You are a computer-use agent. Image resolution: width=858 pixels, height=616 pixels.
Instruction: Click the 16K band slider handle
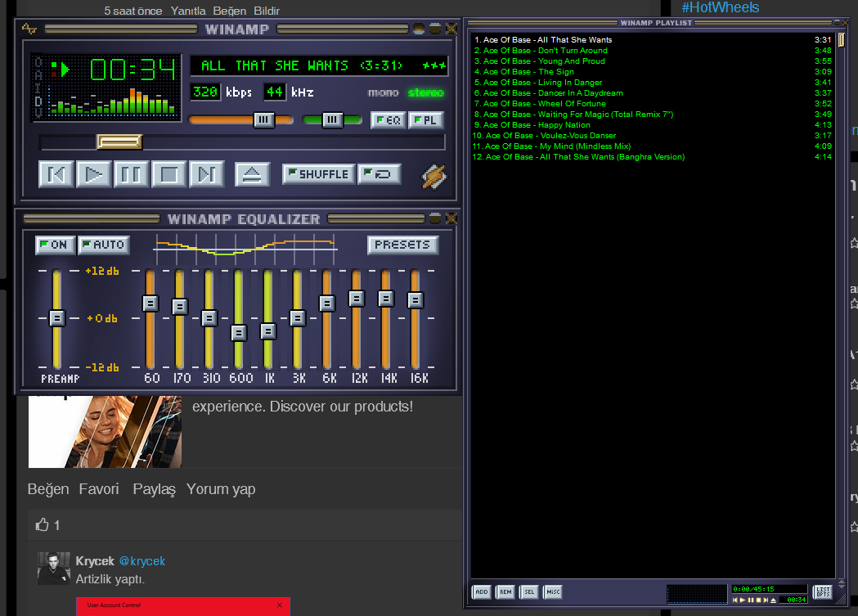point(416,299)
